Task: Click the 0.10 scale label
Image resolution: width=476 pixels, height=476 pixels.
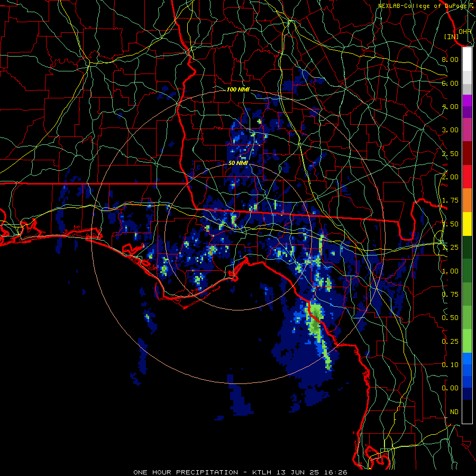Action: pyautogui.click(x=450, y=365)
